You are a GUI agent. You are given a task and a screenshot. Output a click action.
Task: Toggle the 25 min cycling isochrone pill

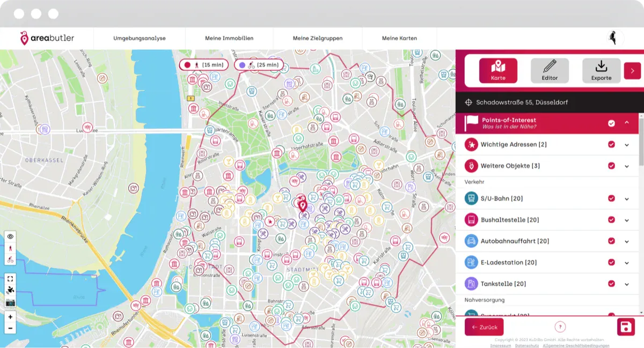click(259, 65)
